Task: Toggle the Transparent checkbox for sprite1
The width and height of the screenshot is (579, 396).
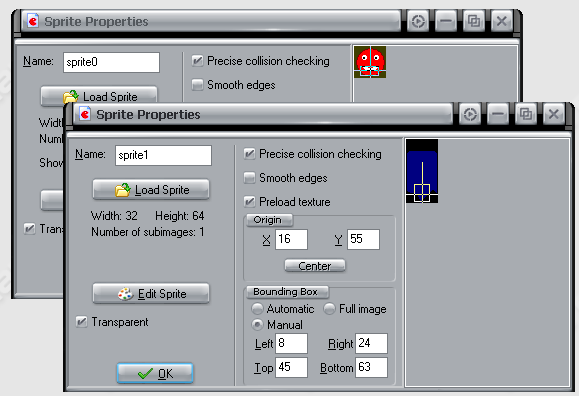Action: pos(82,322)
